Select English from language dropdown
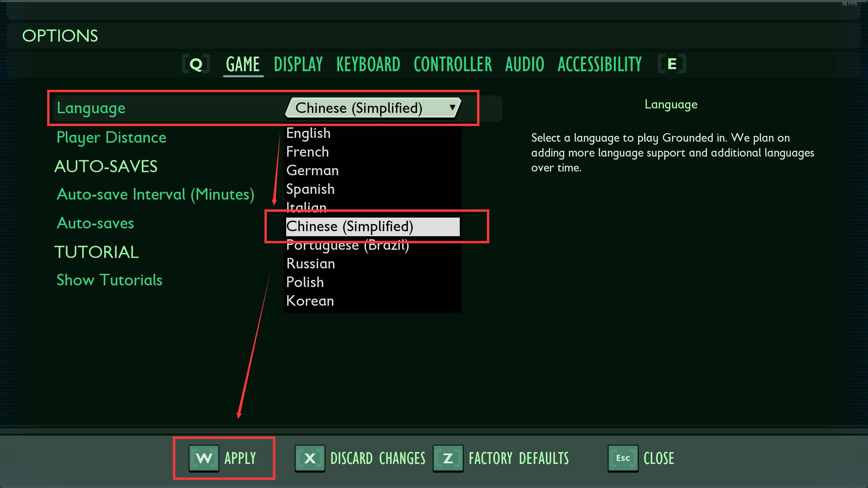The image size is (868, 488). click(x=308, y=132)
